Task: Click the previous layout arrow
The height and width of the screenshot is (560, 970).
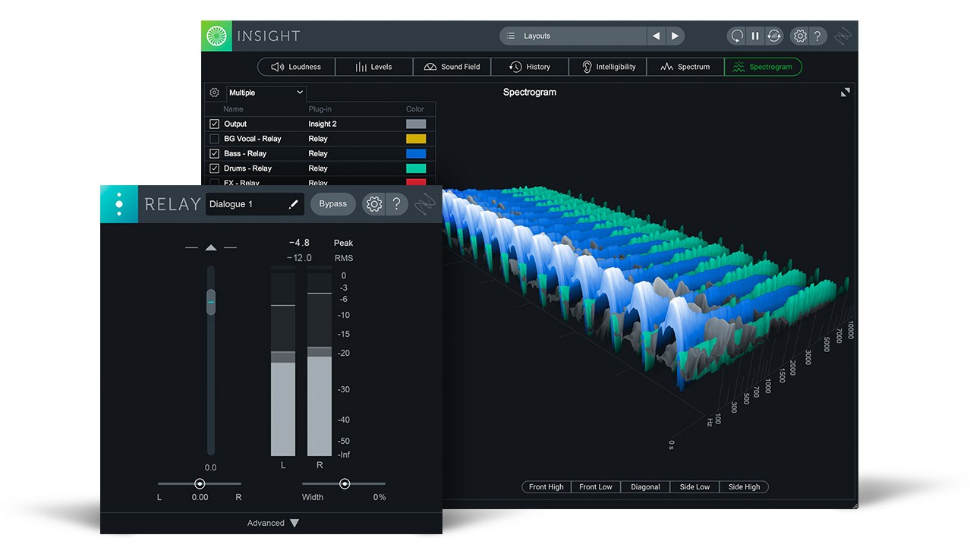Action: tap(656, 36)
